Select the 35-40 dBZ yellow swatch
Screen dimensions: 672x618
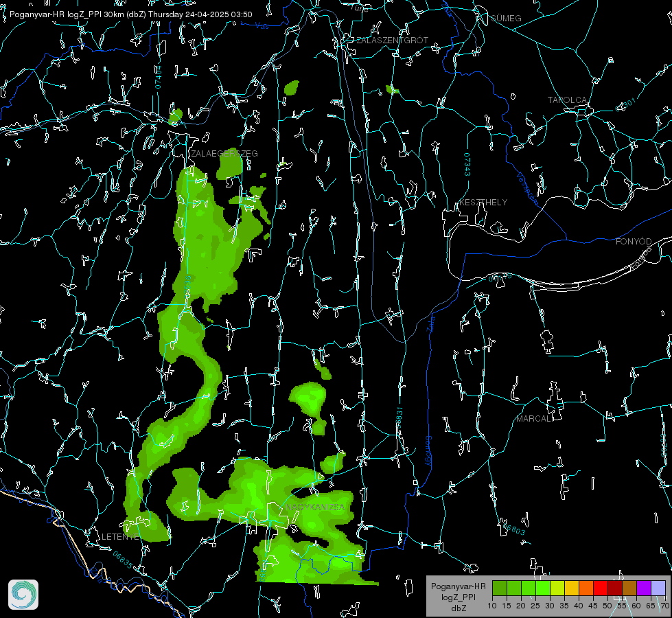[x=572, y=588]
